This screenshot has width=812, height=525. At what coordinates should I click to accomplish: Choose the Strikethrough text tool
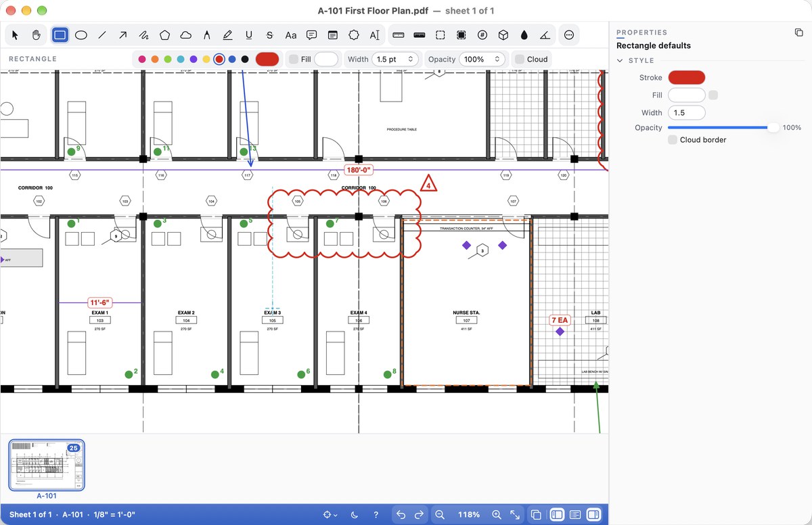269,35
